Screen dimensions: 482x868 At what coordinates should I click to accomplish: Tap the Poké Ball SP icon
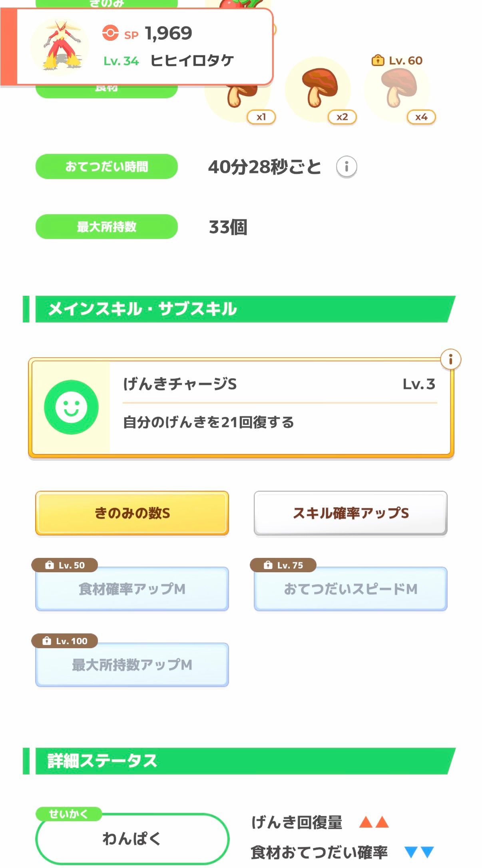coord(110,33)
